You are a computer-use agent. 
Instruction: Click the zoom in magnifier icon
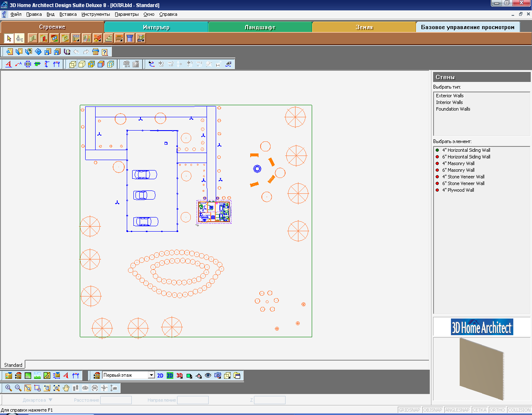8,388
